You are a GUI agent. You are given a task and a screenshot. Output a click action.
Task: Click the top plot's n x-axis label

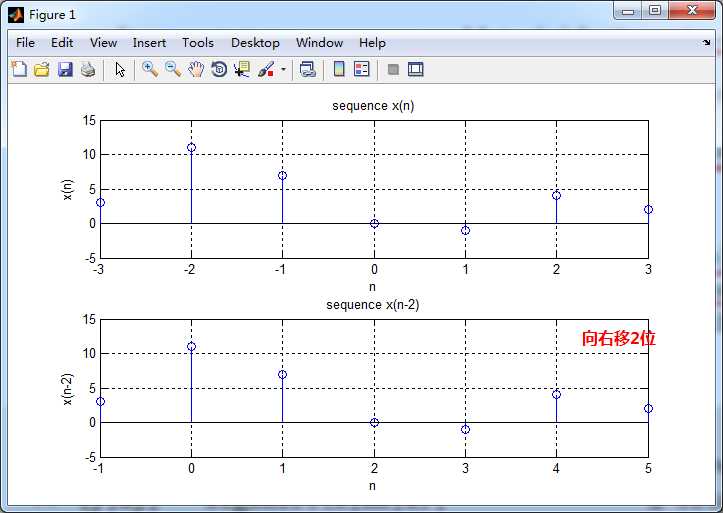pyautogui.click(x=372, y=287)
